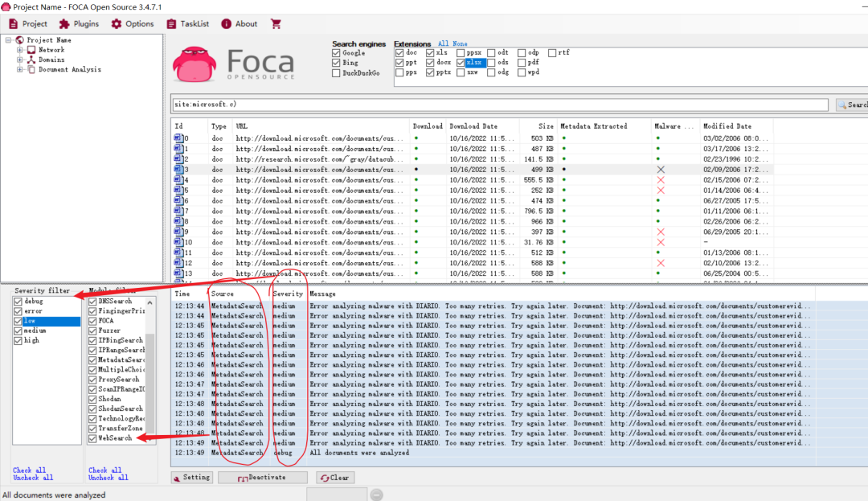Image resolution: width=868 pixels, height=501 pixels.
Task: Select log message 'All documents were analyzed'
Action: pyautogui.click(x=359, y=453)
